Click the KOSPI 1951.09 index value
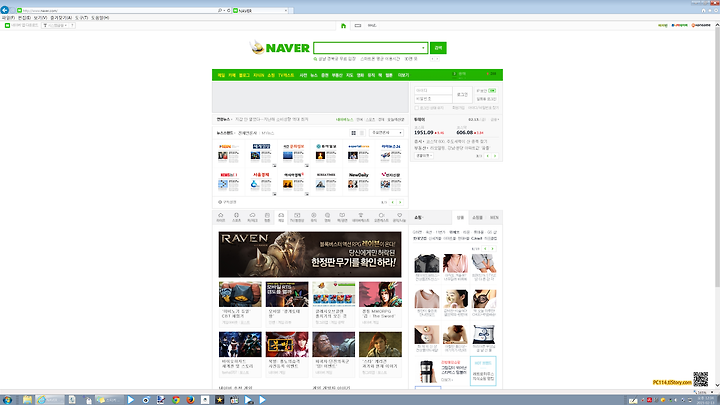Image resolution: width=720 pixels, height=405 pixels. coord(423,133)
